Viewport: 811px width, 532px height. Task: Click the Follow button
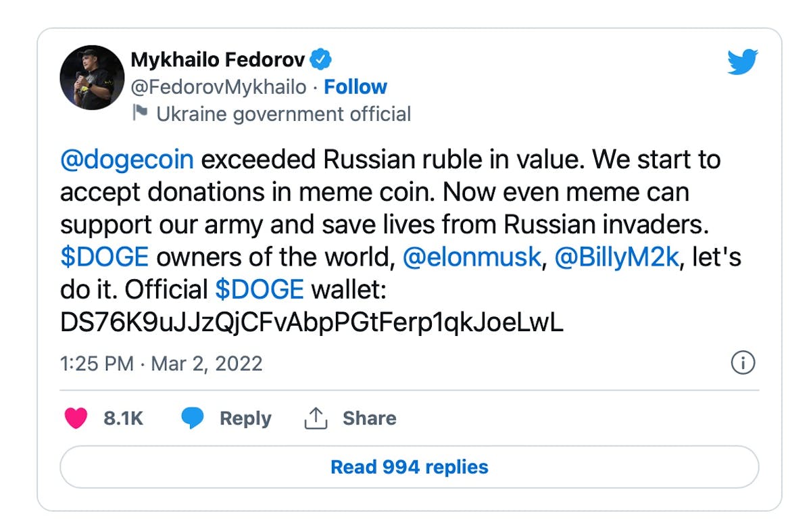(356, 87)
